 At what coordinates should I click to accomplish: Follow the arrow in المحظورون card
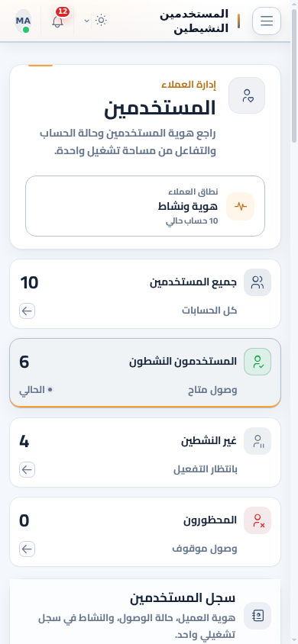click(x=28, y=549)
